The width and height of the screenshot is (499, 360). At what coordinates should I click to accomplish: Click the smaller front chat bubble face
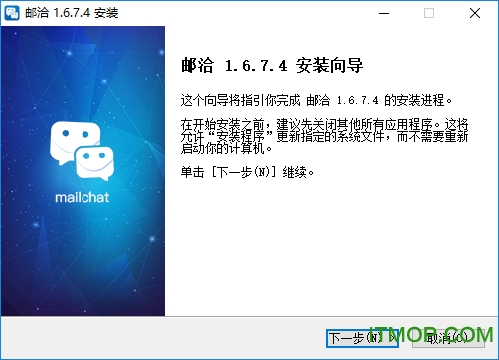[x=95, y=164]
